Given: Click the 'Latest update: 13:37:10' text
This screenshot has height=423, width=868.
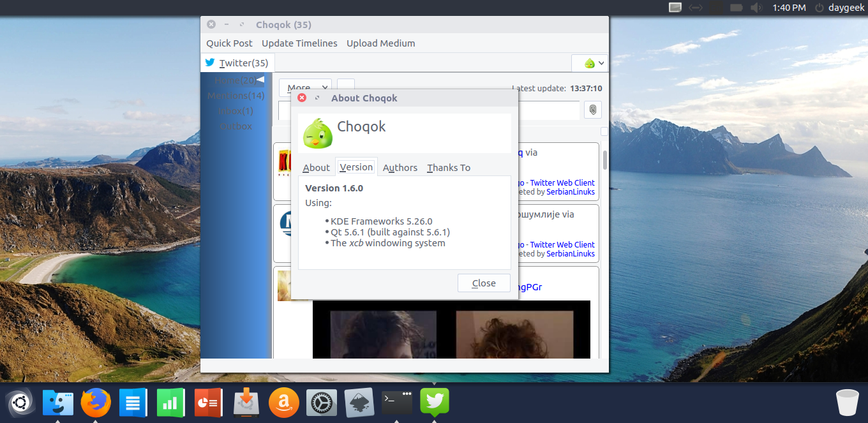Looking at the screenshot, I should (x=557, y=89).
